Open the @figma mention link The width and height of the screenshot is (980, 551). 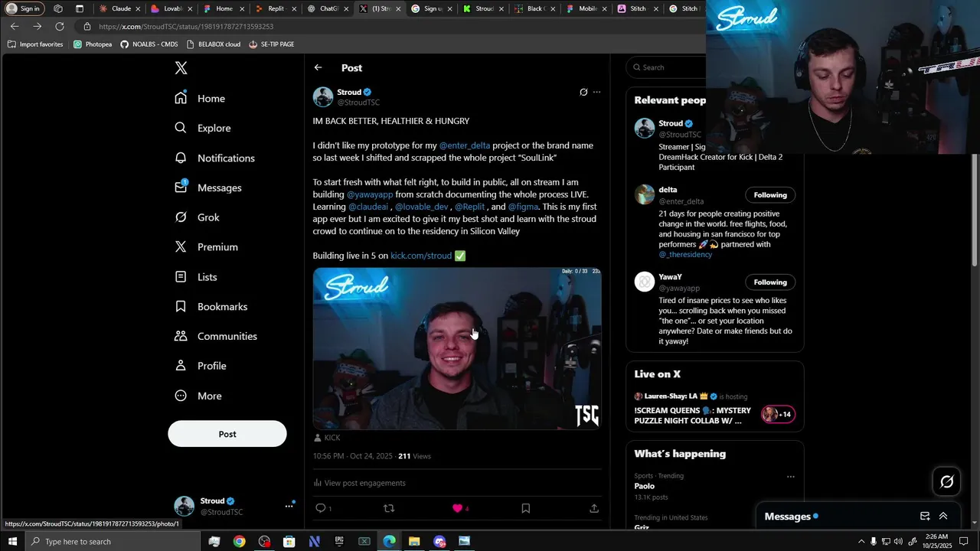click(523, 207)
